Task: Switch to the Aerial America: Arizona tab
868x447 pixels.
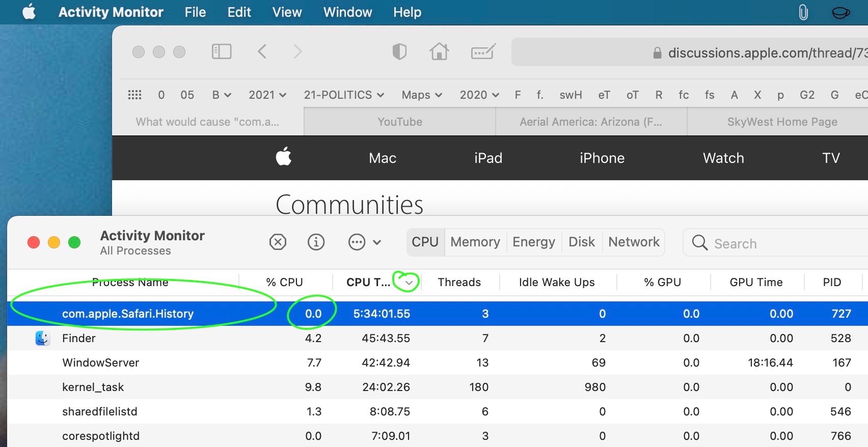Action: coord(591,122)
